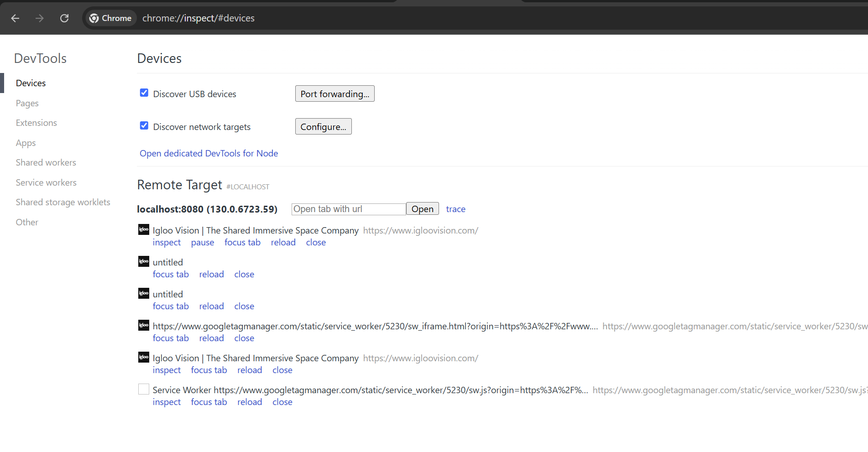The width and height of the screenshot is (868, 452).
Task: Select Extensions in the sidebar
Action: click(x=37, y=123)
